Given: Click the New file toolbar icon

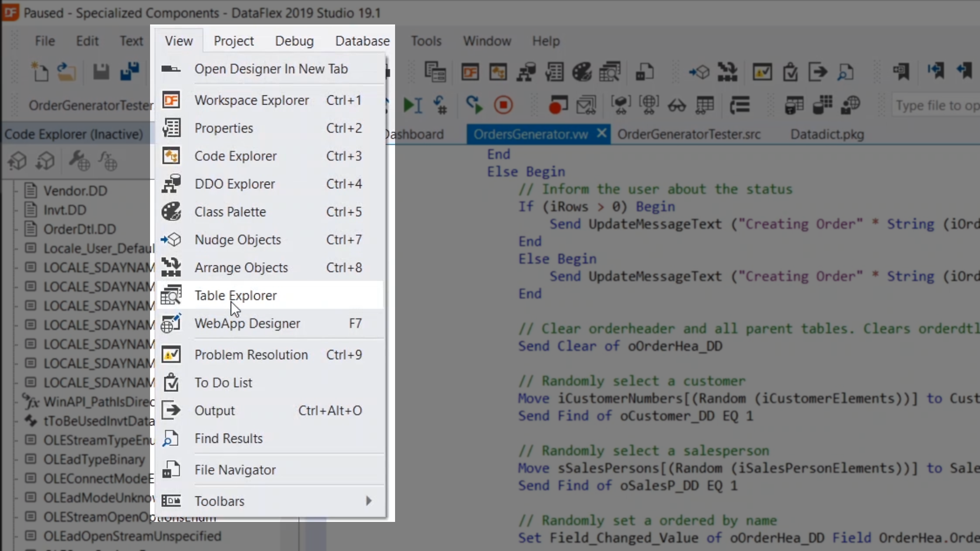Looking at the screenshot, I should (x=40, y=72).
